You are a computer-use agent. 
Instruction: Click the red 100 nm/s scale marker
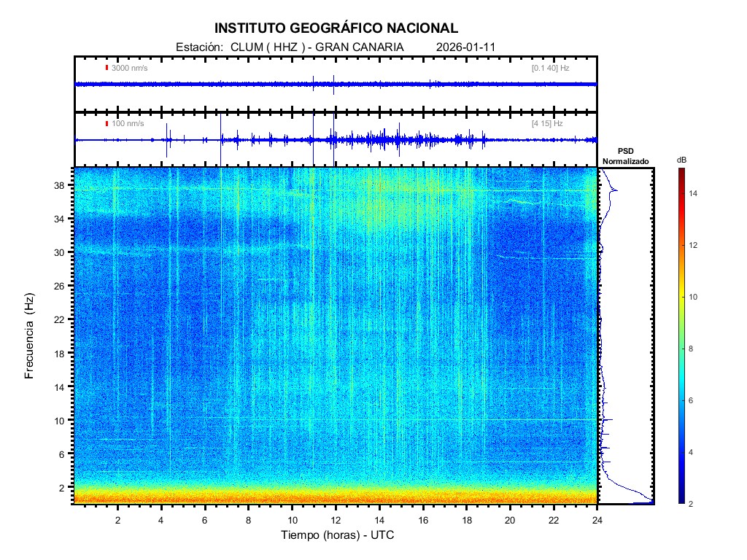click(107, 123)
